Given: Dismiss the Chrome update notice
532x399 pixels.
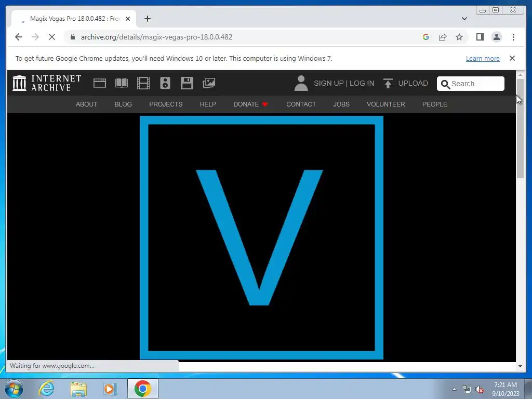Looking at the screenshot, I should click(512, 58).
